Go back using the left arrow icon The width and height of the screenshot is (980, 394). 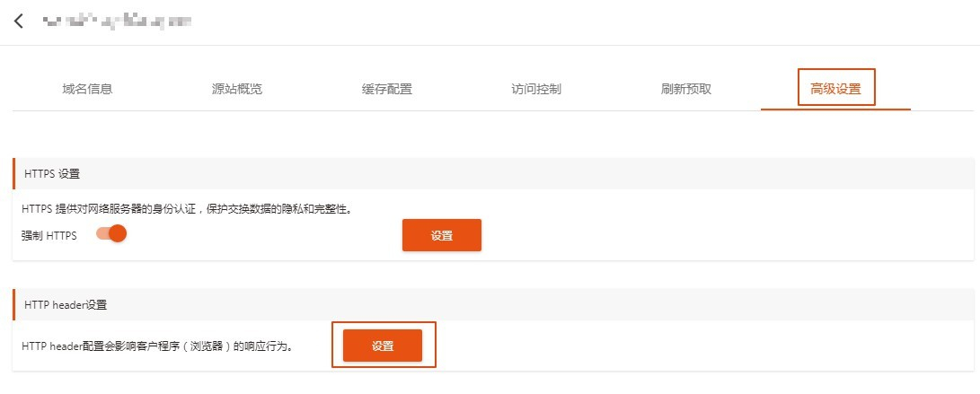(19, 21)
